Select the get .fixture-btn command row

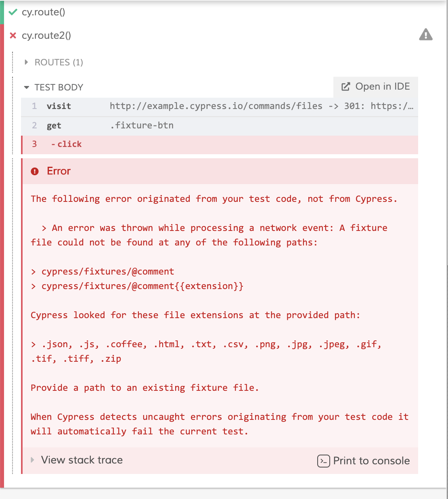coord(161,126)
